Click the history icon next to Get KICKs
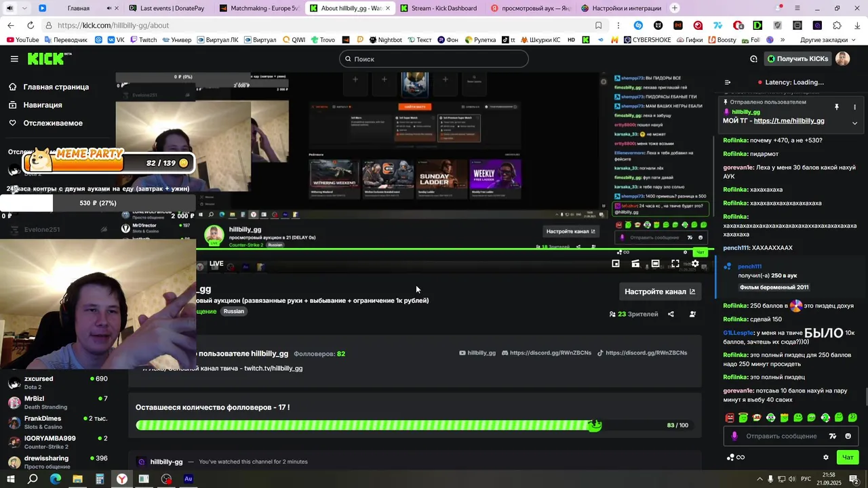The image size is (868, 488). tap(753, 59)
